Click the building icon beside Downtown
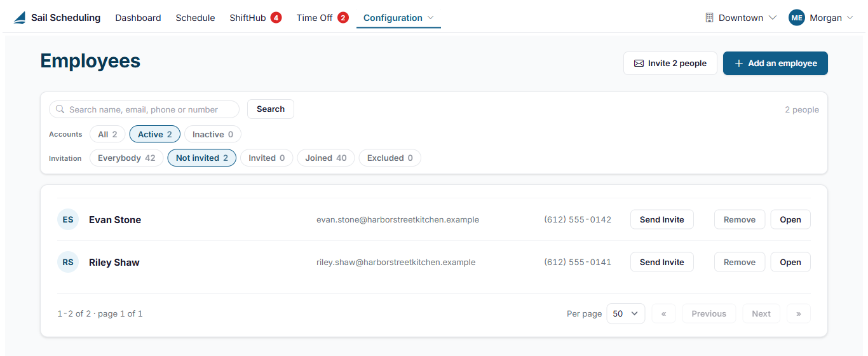This screenshot has width=868, height=356. pos(710,18)
